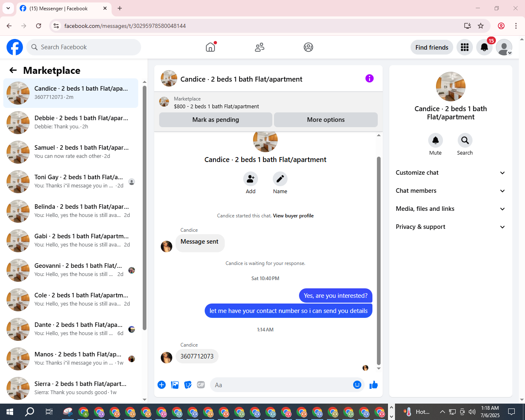Open the Geovanni conversation
Screen dimensions: 525x420
tap(71, 270)
